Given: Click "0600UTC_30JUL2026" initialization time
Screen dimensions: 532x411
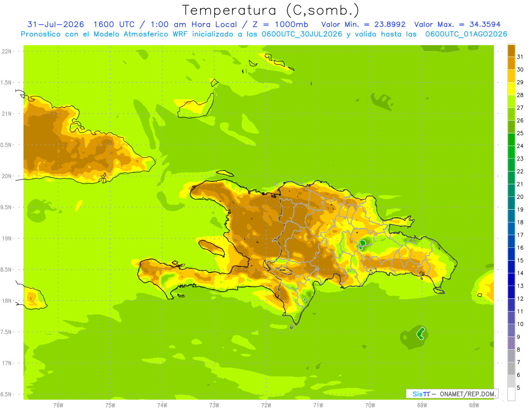Looking at the screenshot, I should point(302,34).
